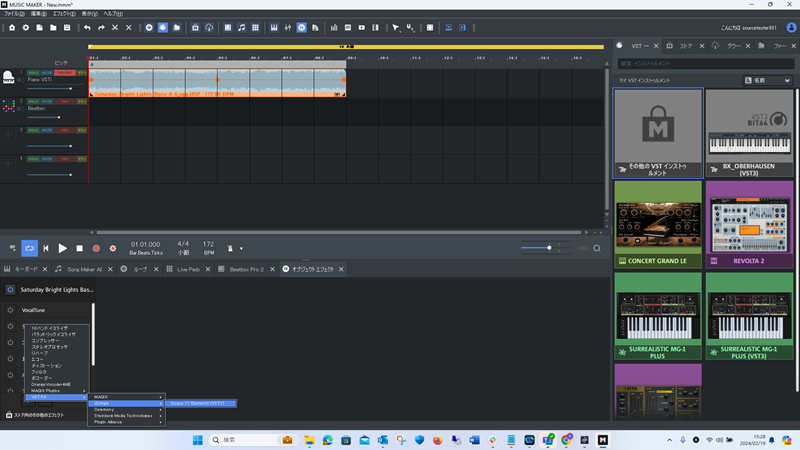Mute the Beatbox track
This screenshot has width=800, height=450.
point(47,102)
